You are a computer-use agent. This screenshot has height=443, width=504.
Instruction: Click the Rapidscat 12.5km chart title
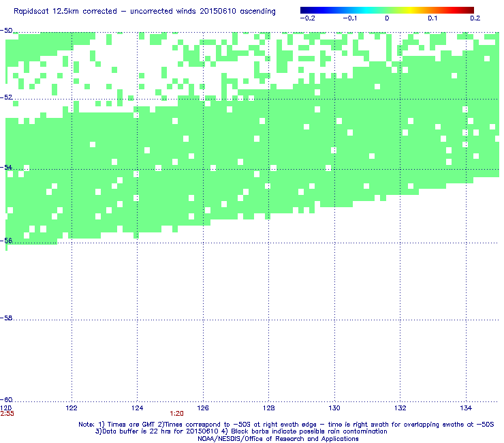(x=144, y=12)
